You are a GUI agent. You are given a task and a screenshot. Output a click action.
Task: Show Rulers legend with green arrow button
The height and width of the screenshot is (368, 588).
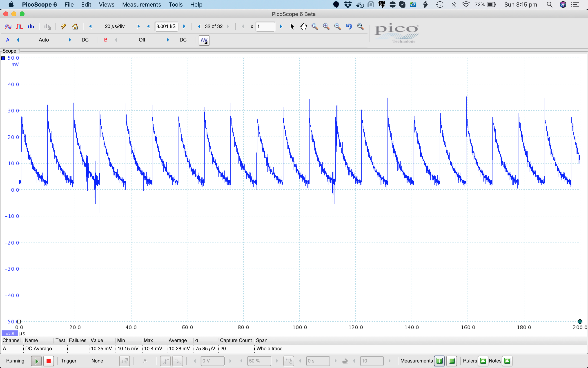483,361
